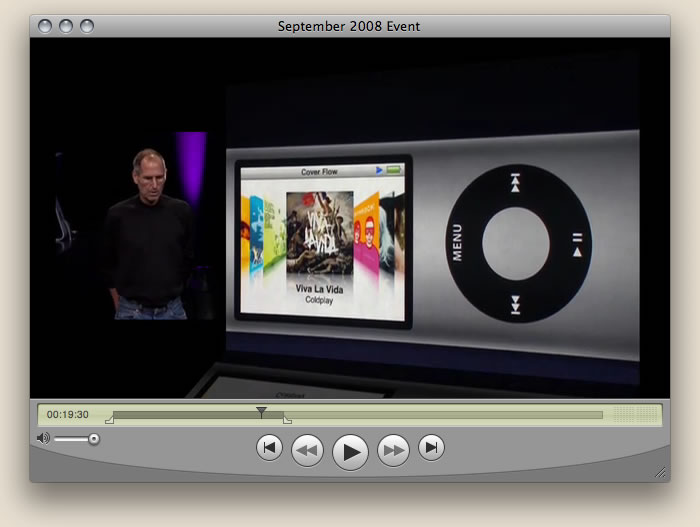This screenshot has width=700, height=527.
Task: Click the Viva La Vida title text
Action: [319, 289]
